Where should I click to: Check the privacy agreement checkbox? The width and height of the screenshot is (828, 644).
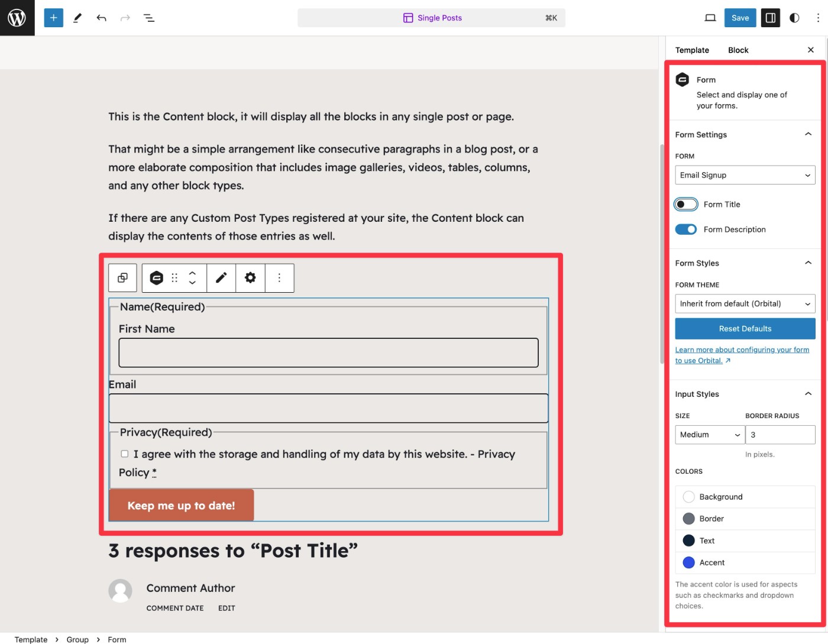point(124,454)
